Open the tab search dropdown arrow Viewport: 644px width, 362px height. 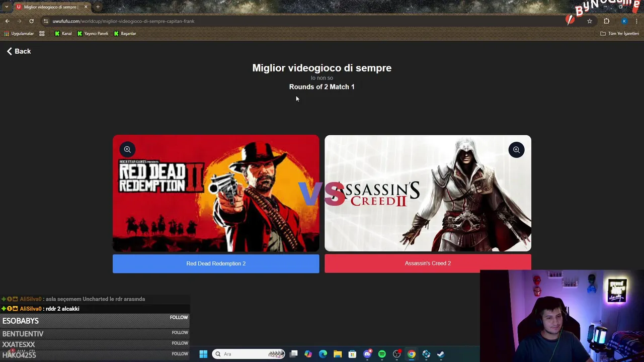[x=6, y=7]
